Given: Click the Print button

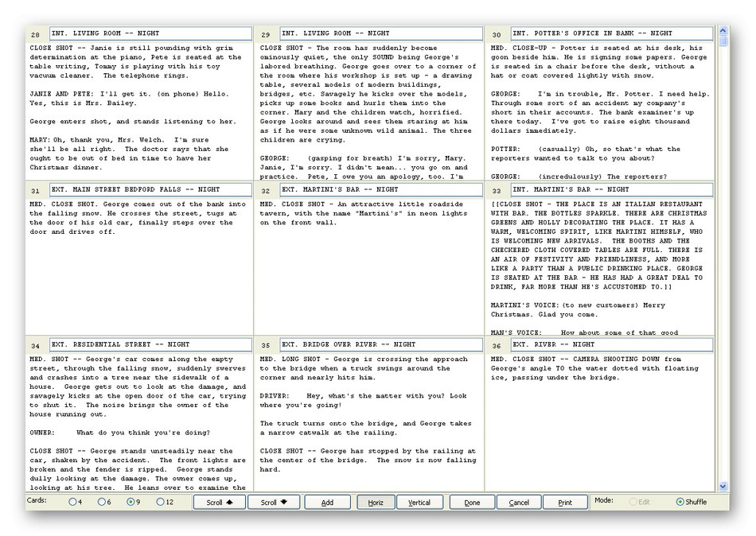Looking at the screenshot, I should pyautogui.click(x=565, y=503).
